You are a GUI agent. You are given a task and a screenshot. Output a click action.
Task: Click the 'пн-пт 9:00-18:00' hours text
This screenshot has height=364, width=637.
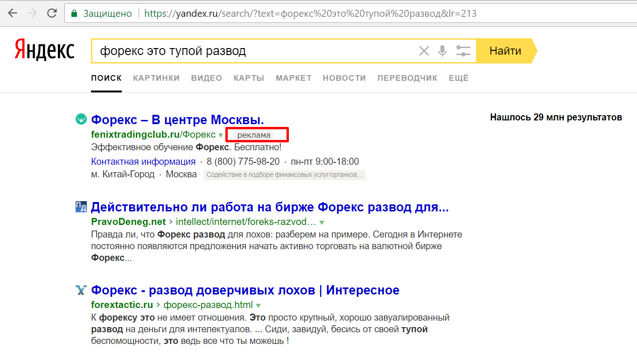coord(325,162)
